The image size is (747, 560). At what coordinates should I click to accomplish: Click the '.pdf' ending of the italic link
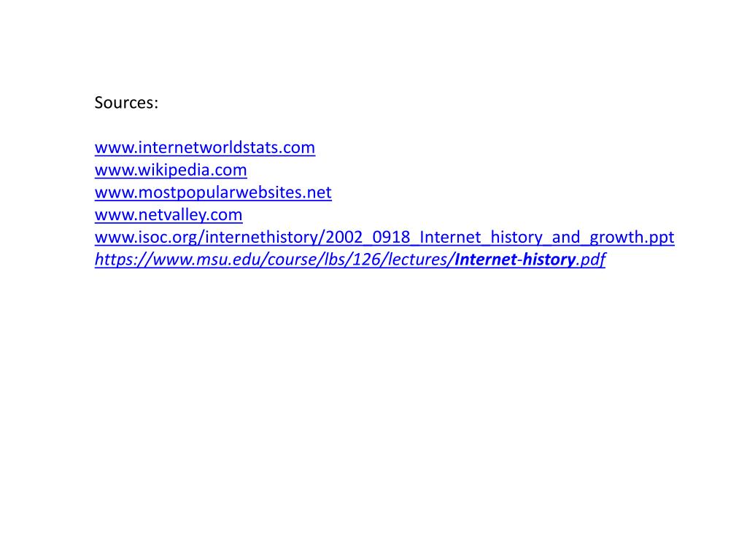click(591, 260)
